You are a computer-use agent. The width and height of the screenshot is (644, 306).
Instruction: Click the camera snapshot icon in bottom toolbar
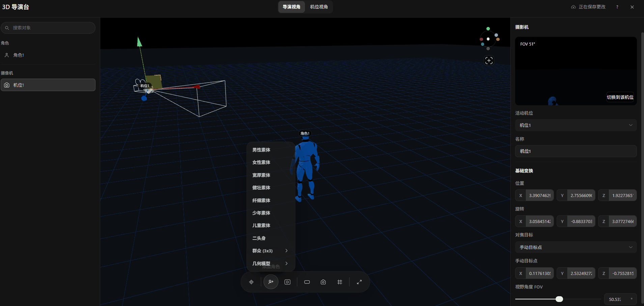tap(323, 282)
